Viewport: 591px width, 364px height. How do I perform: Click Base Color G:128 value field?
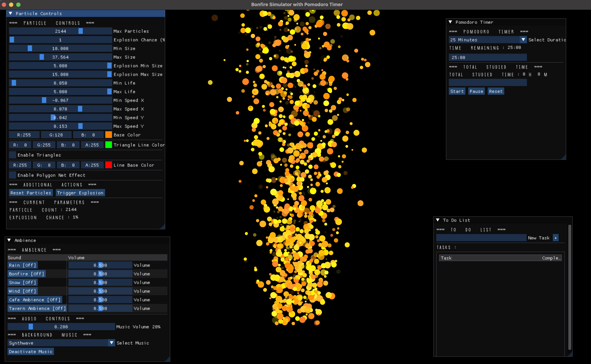click(x=56, y=135)
